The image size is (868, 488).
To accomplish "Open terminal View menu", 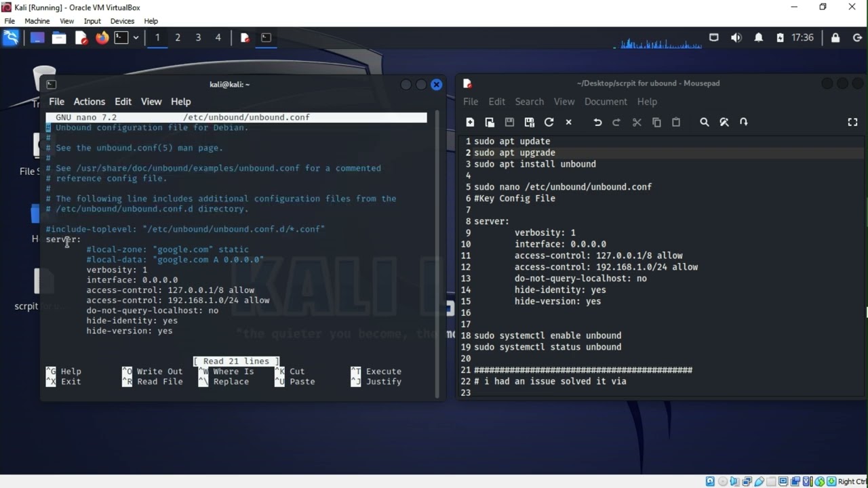I will pyautogui.click(x=151, y=102).
